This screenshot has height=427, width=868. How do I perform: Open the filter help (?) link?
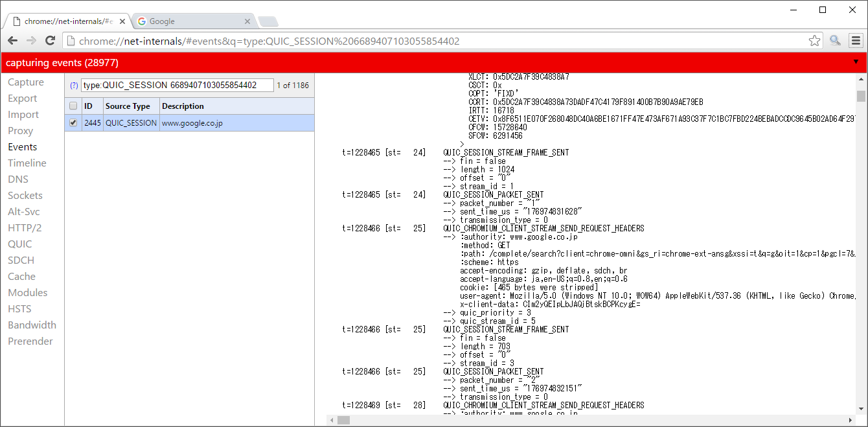click(74, 86)
